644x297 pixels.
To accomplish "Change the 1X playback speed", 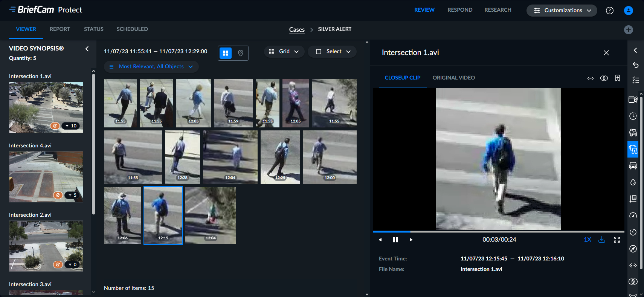I will pos(587,240).
